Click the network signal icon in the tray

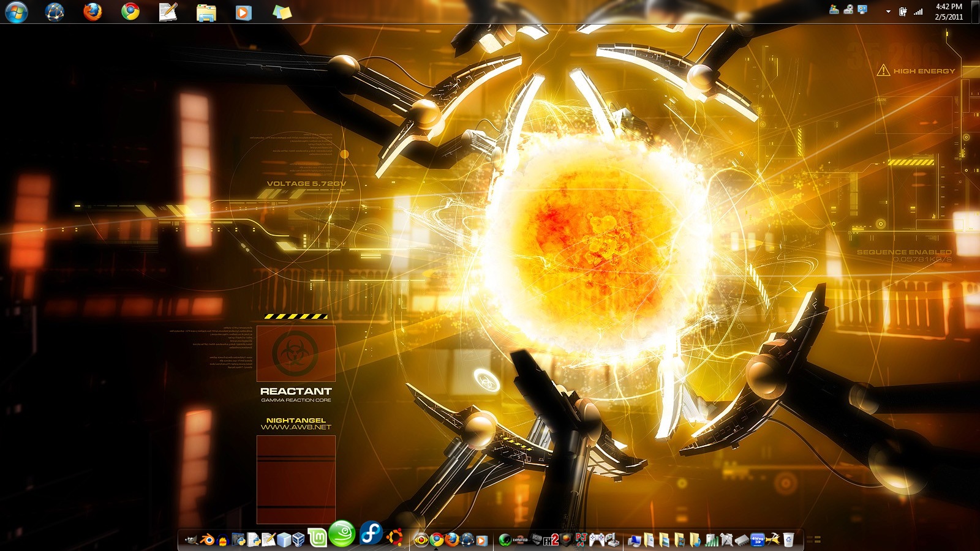pyautogui.click(x=918, y=10)
